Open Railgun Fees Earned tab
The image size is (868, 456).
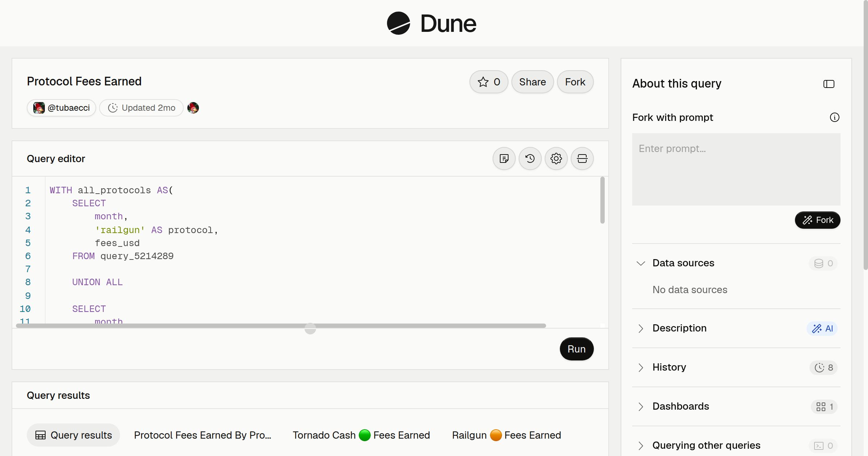point(506,435)
